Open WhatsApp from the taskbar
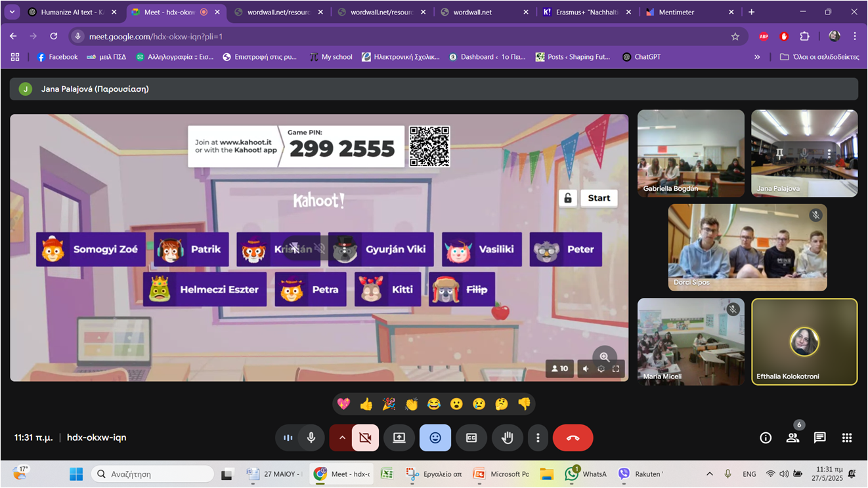868x488 pixels. (x=586, y=474)
